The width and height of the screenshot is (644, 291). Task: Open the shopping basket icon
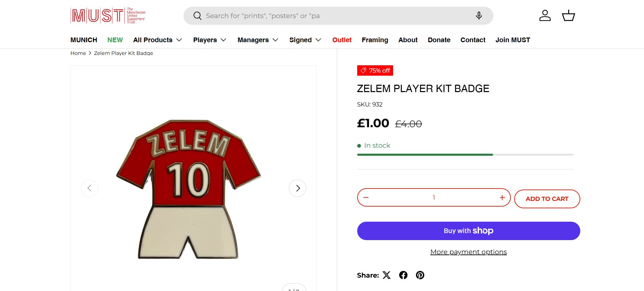[x=568, y=16]
